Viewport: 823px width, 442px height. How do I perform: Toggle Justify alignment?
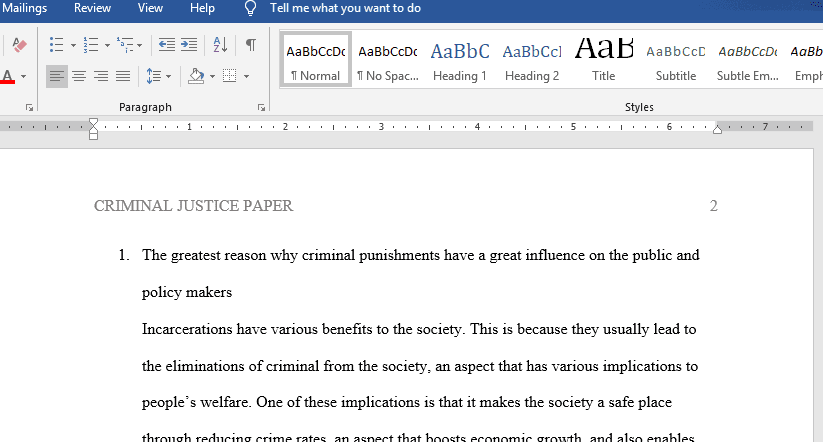tap(123, 77)
